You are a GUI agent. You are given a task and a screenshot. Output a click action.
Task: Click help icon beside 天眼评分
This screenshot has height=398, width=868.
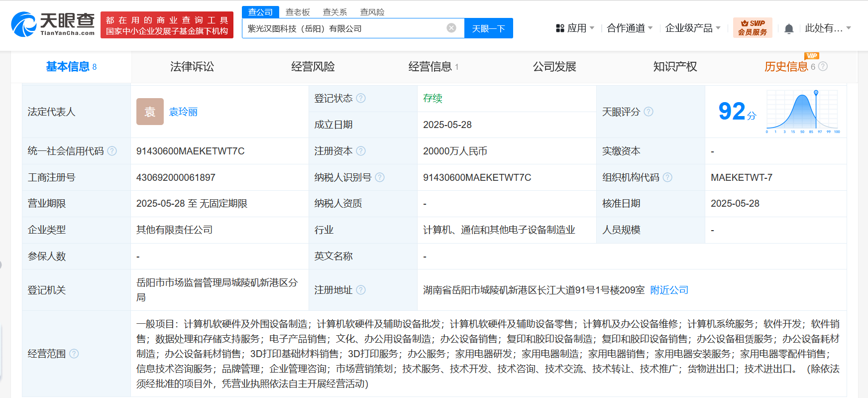[649, 112]
